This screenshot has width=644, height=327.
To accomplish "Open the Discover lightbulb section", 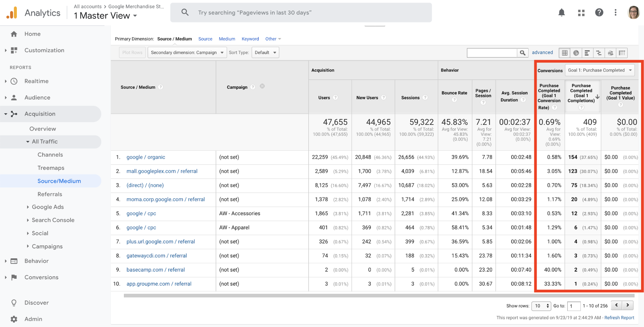I will pos(14,303).
